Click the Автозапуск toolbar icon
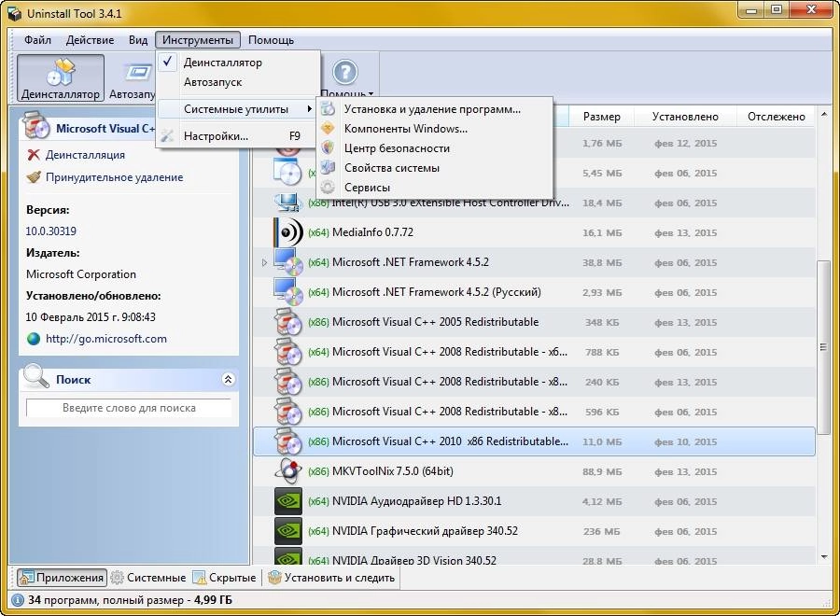This screenshot has width=840, height=616. (138, 72)
